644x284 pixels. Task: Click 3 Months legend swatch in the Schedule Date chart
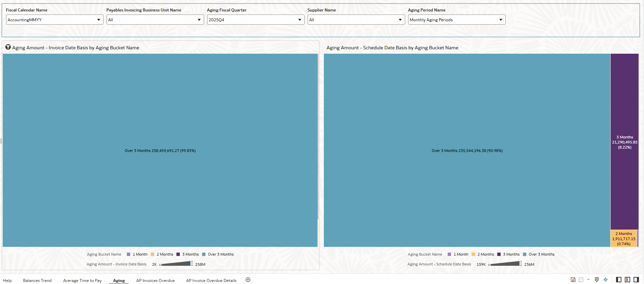[x=499, y=254]
